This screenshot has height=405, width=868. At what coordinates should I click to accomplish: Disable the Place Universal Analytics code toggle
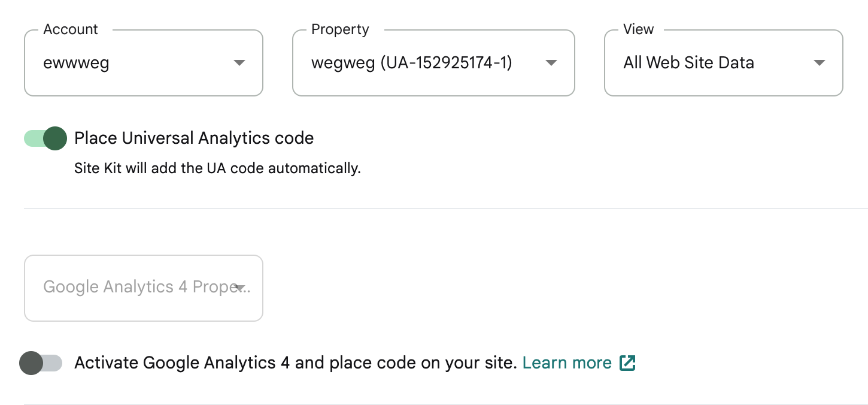(45, 138)
